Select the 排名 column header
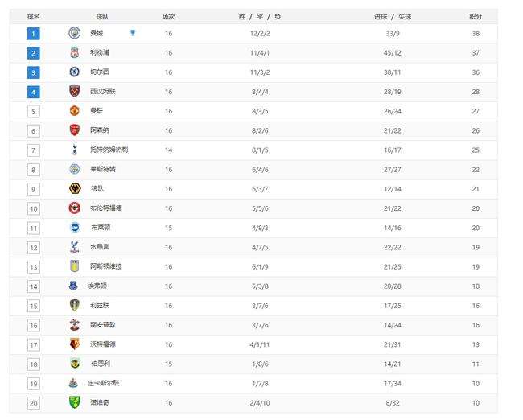Image resolution: width=523 pixels, height=420 pixels. (x=33, y=17)
